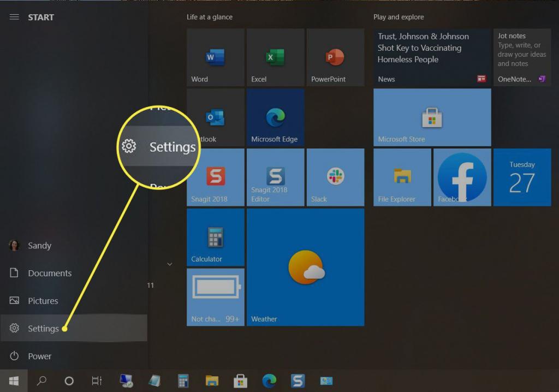
Task: Open the Snagit 2018 Editor tile
Action: [x=275, y=177]
